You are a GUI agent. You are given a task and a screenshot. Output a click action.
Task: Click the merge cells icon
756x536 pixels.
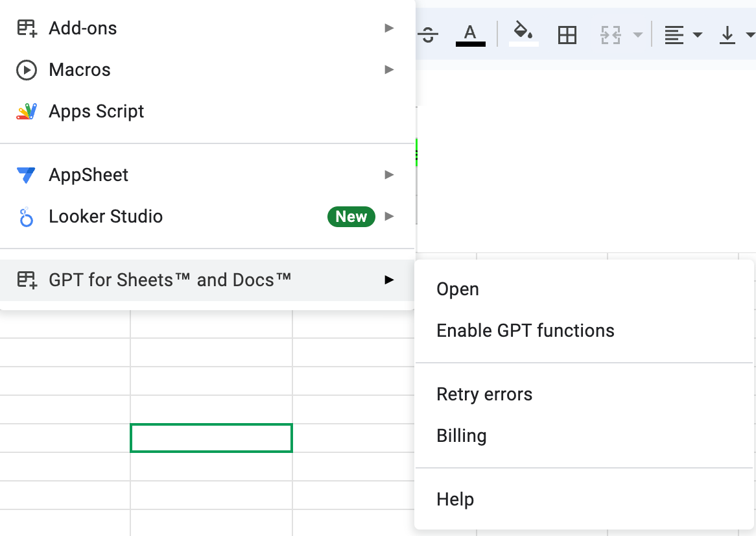pos(610,35)
